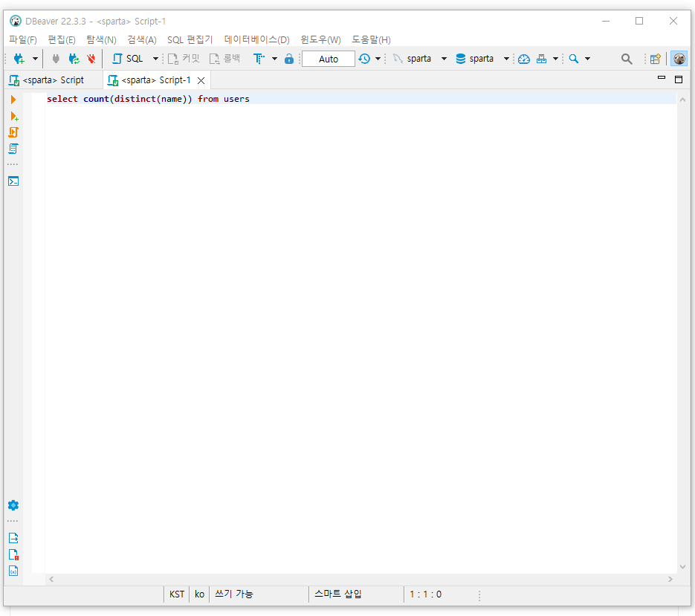Screen dimensions: 695x616
Task: Execute SQL statement in new tab
Action: (x=13, y=117)
